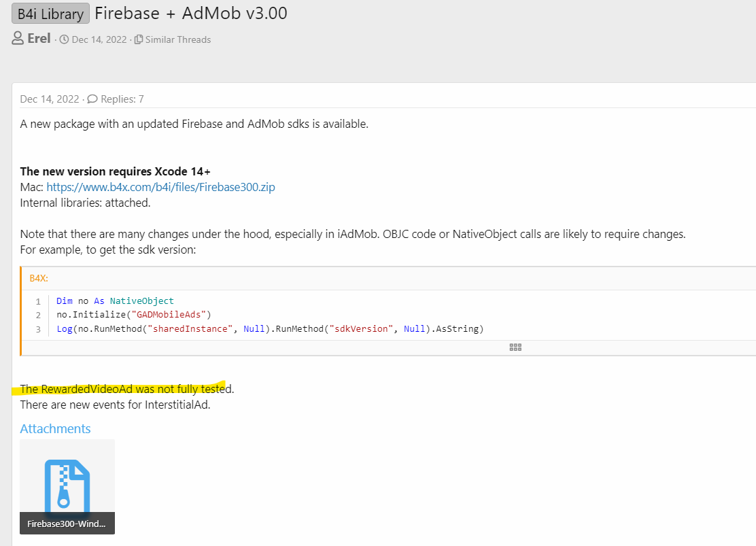The height and width of the screenshot is (546, 756).
Task: Click the clock icon in thread header
Action: (64, 39)
